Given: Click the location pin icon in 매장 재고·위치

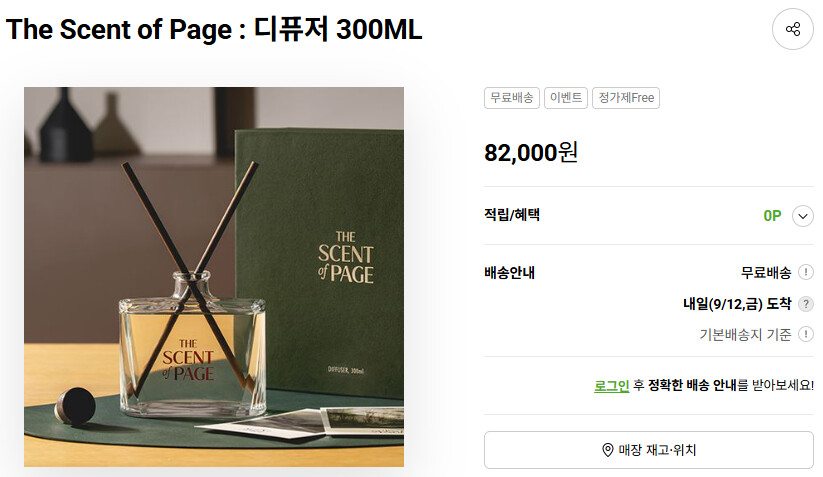Looking at the screenshot, I should [x=607, y=450].
